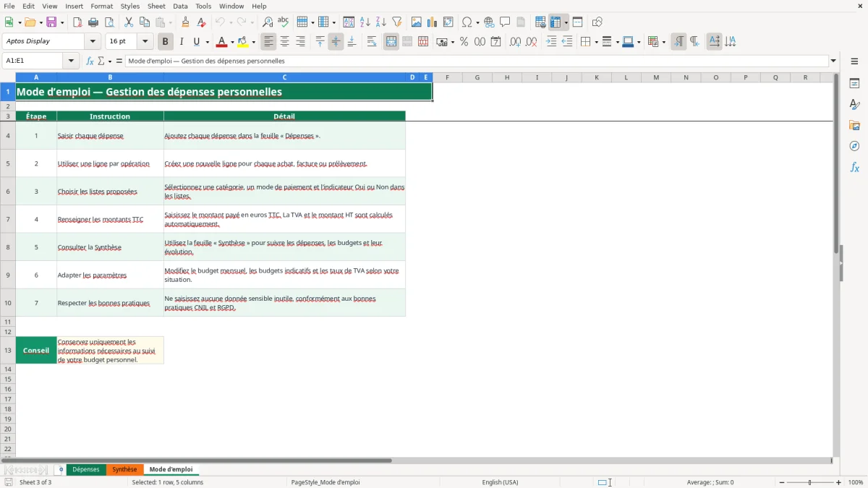This screenshot has width=868, height=488.
Task: Open the File menu
Action: click(9, 6)
